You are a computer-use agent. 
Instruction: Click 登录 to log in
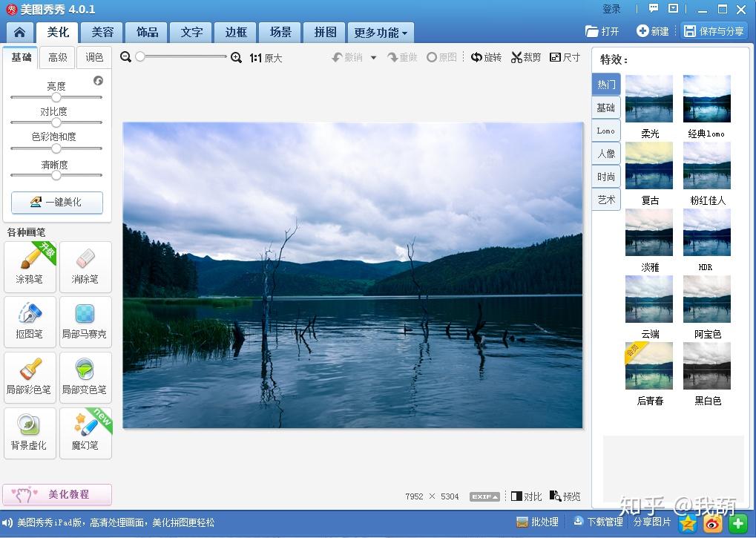[x=611, y=9]
